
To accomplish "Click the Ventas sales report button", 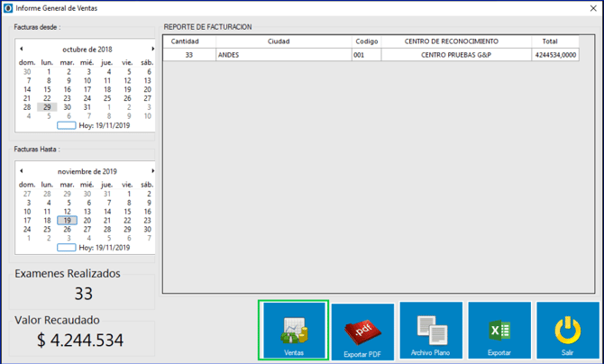I will point(293,332).
